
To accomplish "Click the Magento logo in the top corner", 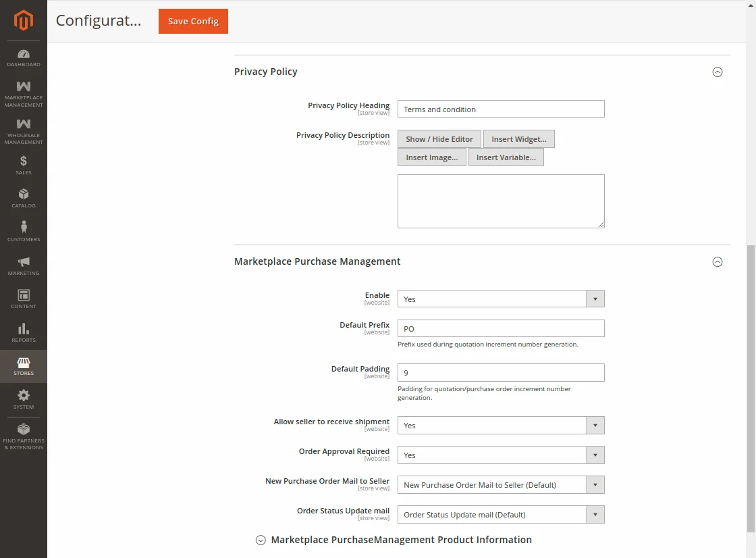I will tap(24, 20).
